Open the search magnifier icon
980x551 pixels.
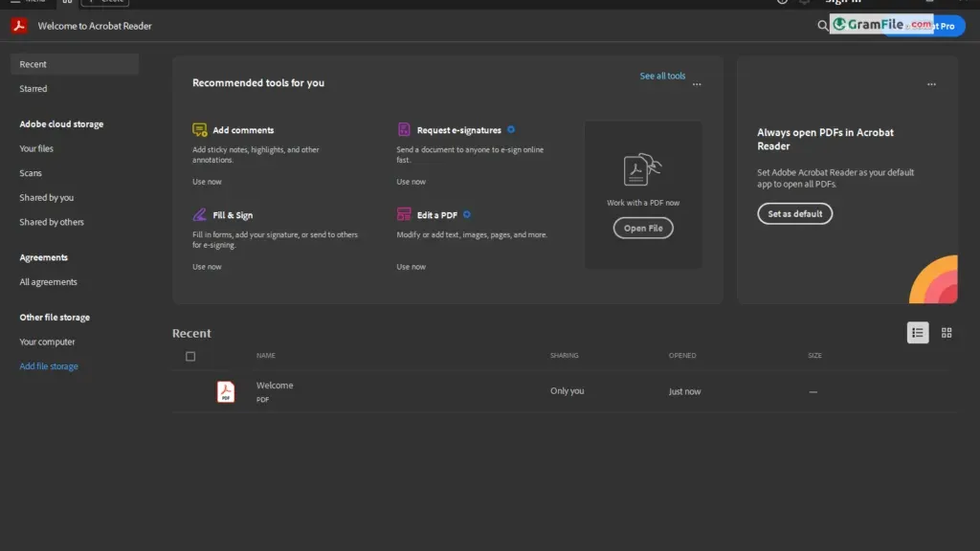click(822, 26)
